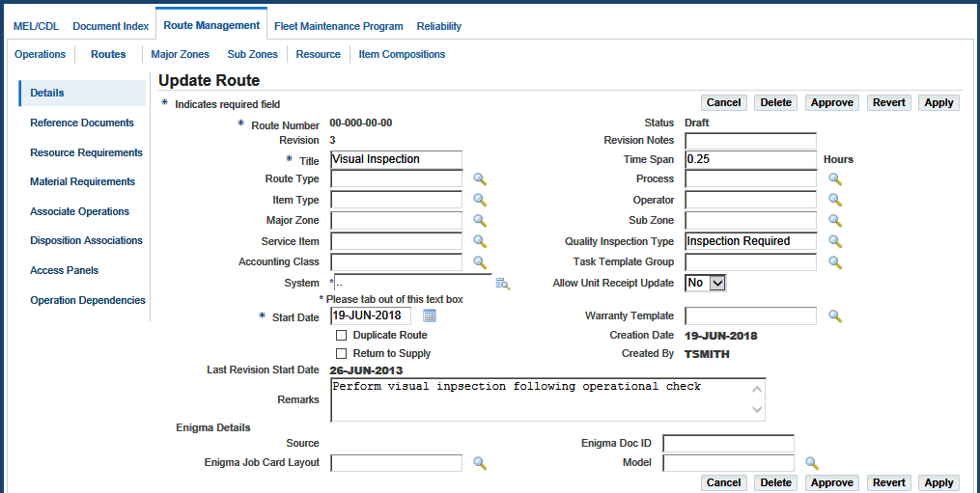Click the bottom Cancel button
This screenshot has width=980, height=493.
724,482
